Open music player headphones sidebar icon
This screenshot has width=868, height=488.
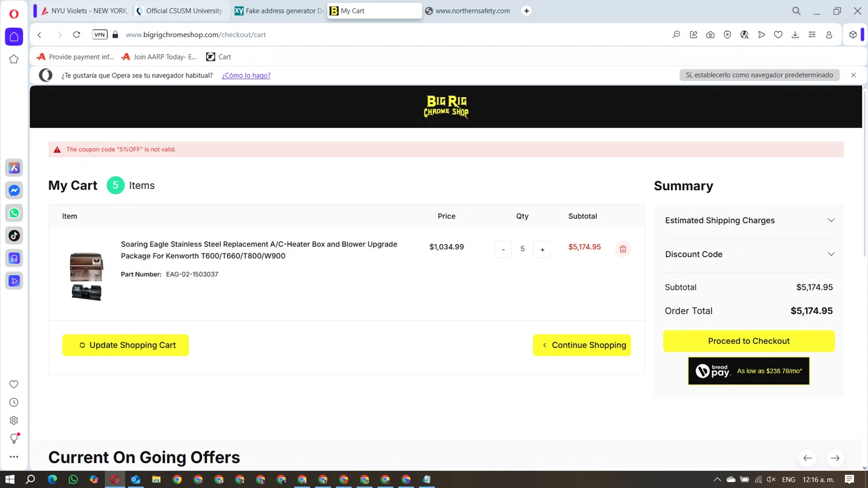pos(14,258)
